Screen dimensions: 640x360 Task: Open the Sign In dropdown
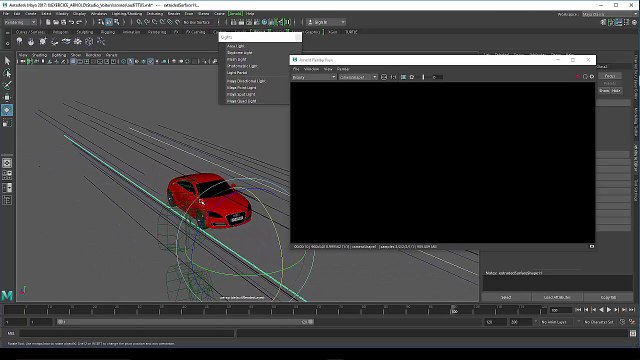tap(326, 22)
